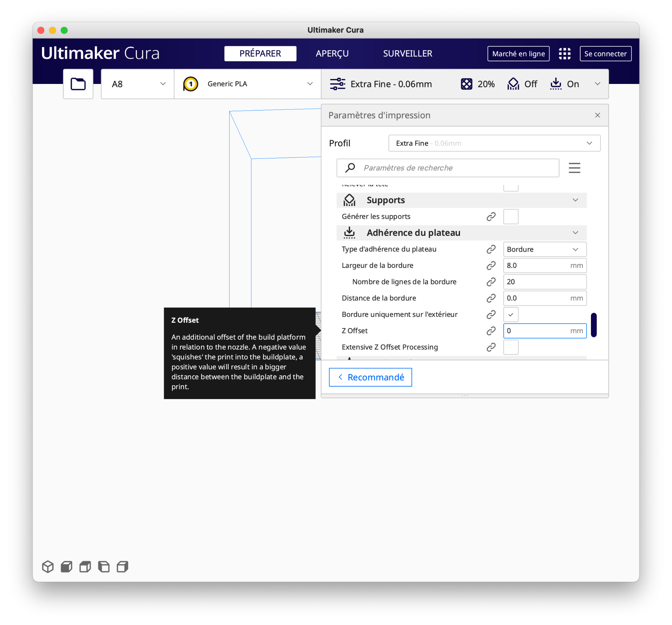672x625 pixels.
Task: Click the settings visibility hamburger menu icon
Action: click(x=574, y=168)
